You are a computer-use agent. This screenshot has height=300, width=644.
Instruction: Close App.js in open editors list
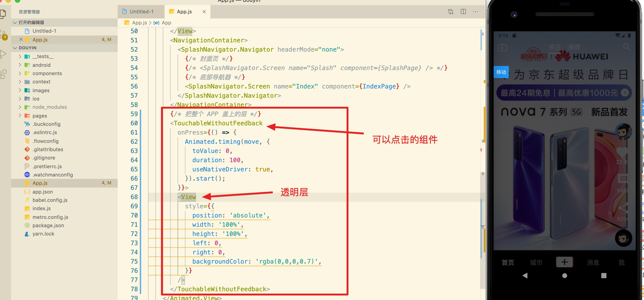coord(21,39)
